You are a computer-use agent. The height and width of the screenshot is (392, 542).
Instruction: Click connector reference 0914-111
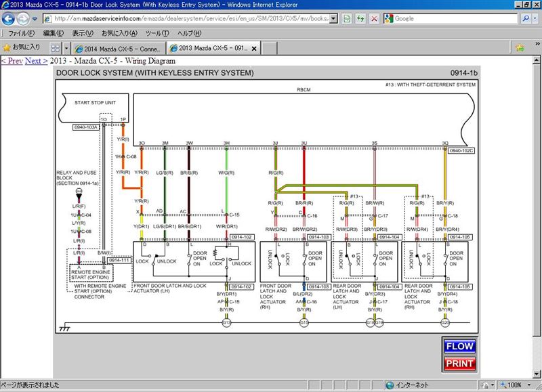click(119, 260)
